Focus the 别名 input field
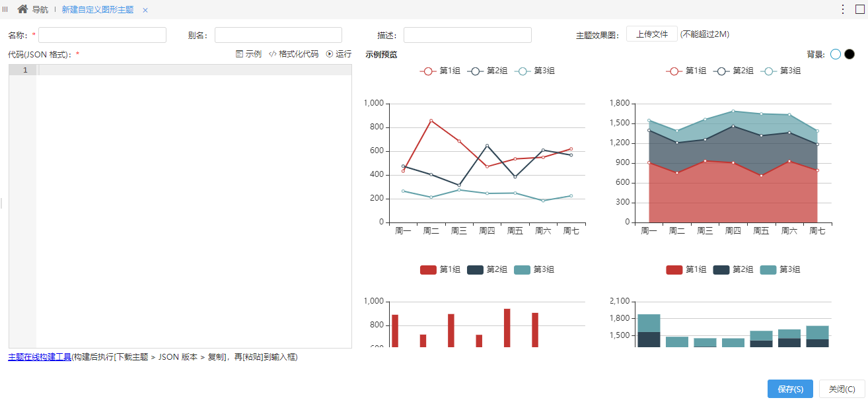 click(278, 35)
